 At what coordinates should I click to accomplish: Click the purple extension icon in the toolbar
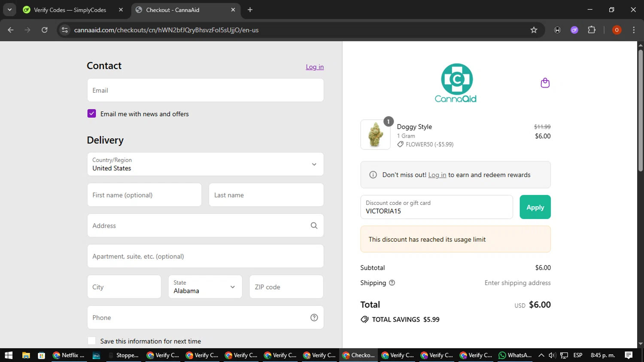pyautogui.click(x=574, y=30)
